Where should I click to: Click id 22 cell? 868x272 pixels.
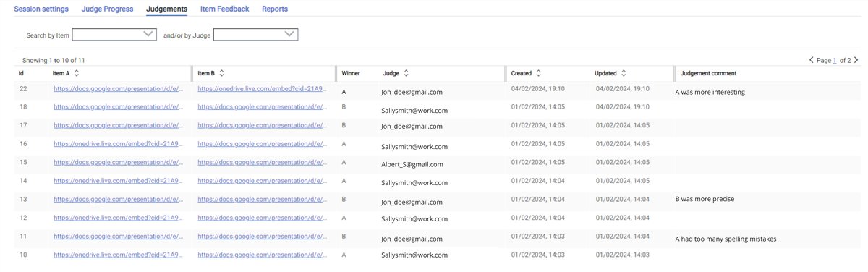[22, 89]
